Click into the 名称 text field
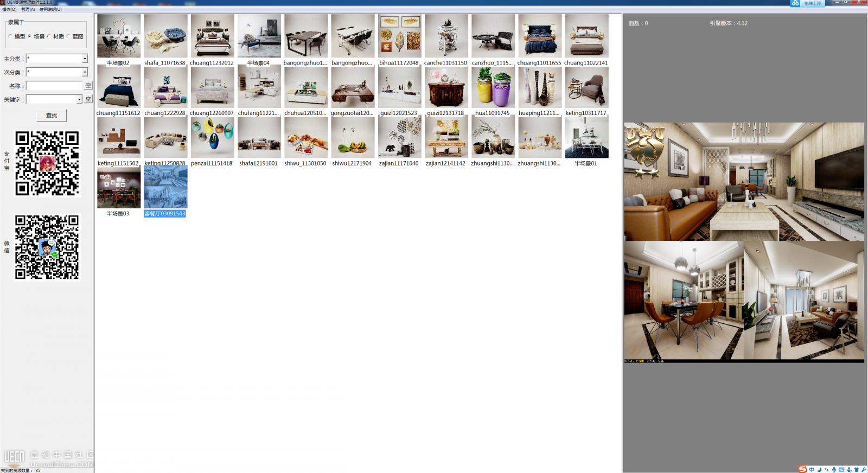868x473 pixels. (54, 86)
